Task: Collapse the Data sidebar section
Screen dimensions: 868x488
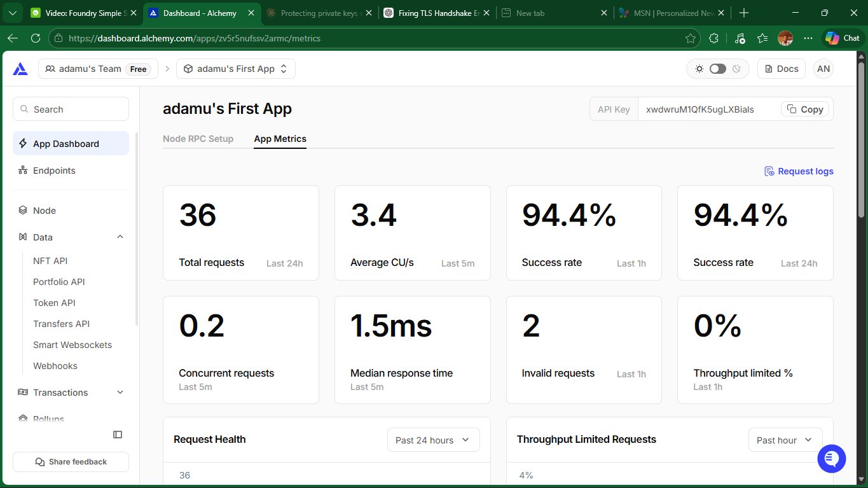Action: click(x=120, y=237)
